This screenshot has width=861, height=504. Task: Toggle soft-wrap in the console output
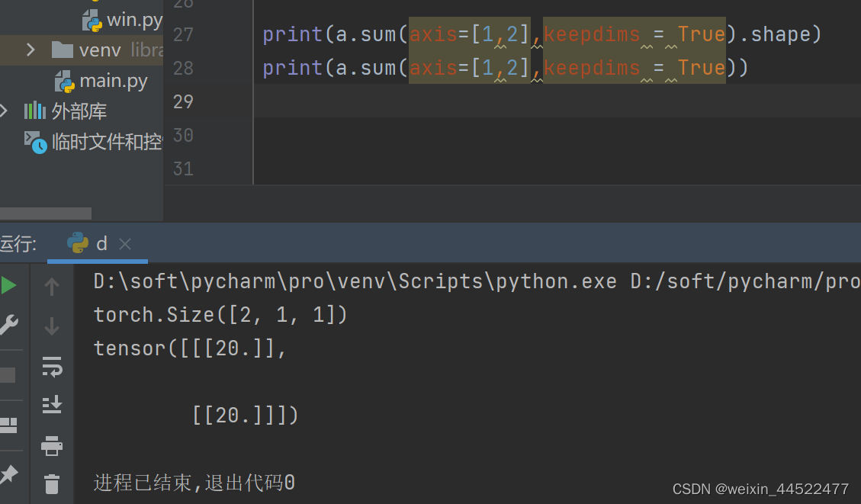coord(52,366)
